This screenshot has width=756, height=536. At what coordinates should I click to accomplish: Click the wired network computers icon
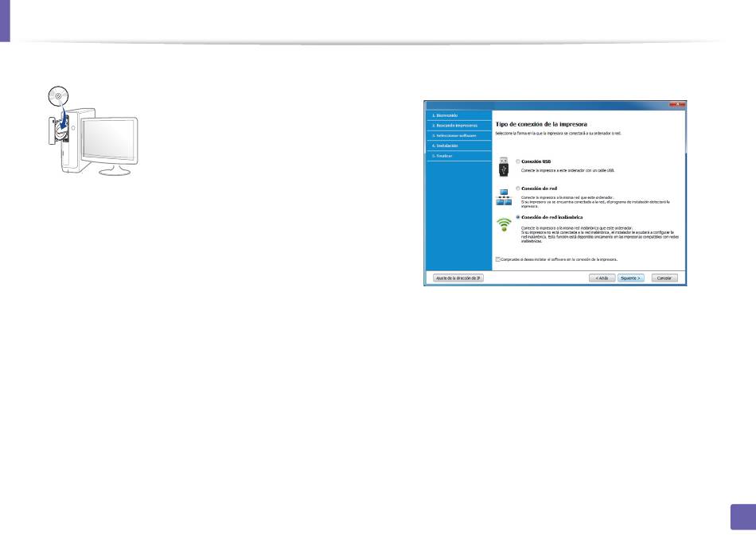coord(504,197)
